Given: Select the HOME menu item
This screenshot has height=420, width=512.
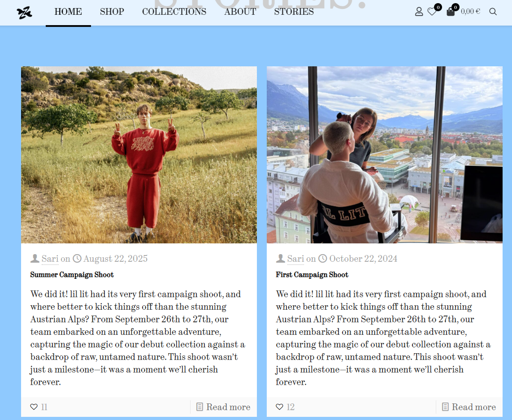Looking at the screenshot, I should [x=68, y=12].
